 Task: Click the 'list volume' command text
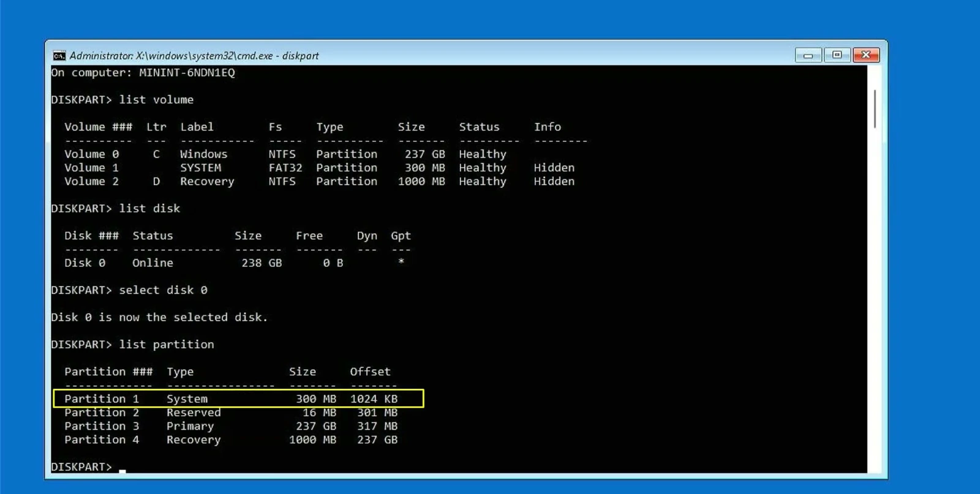click(156, 99)
